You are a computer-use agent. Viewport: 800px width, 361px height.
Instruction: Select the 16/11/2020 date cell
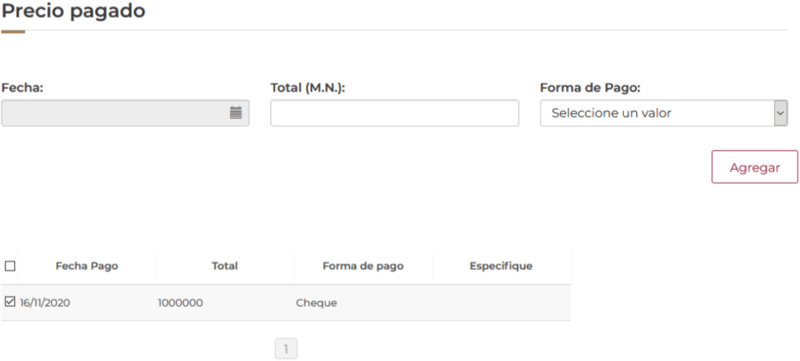45,303
